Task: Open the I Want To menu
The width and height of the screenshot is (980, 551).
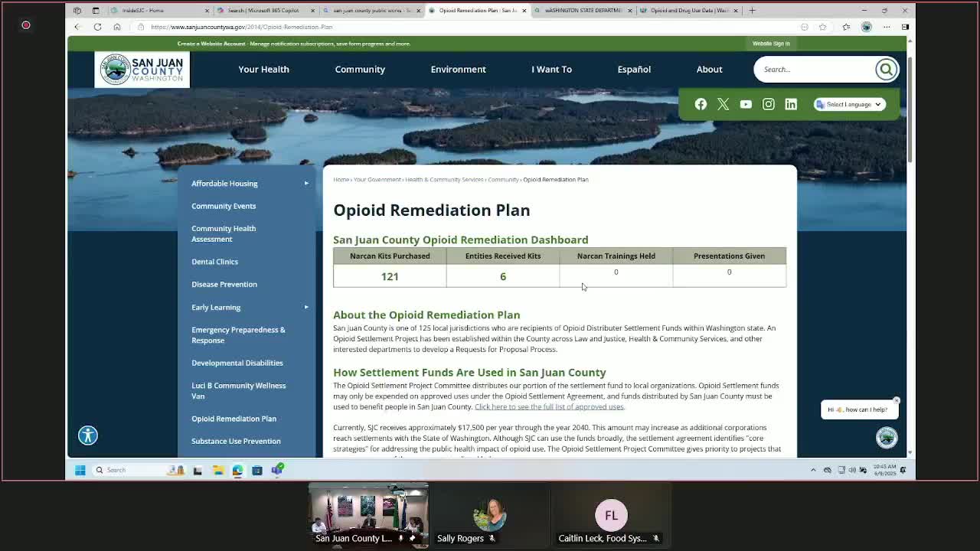Action: tap(551, 69)
